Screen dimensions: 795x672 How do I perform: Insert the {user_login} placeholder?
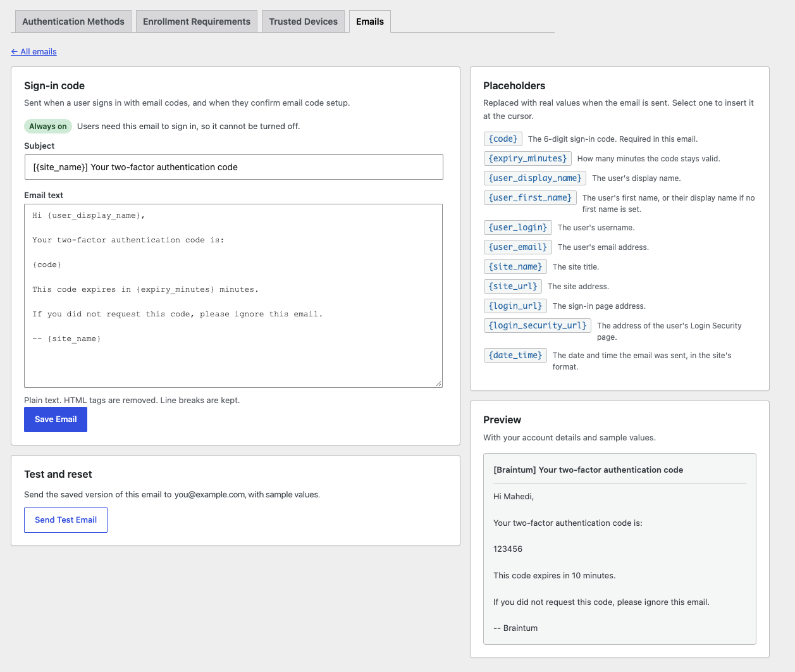point(518,227)
